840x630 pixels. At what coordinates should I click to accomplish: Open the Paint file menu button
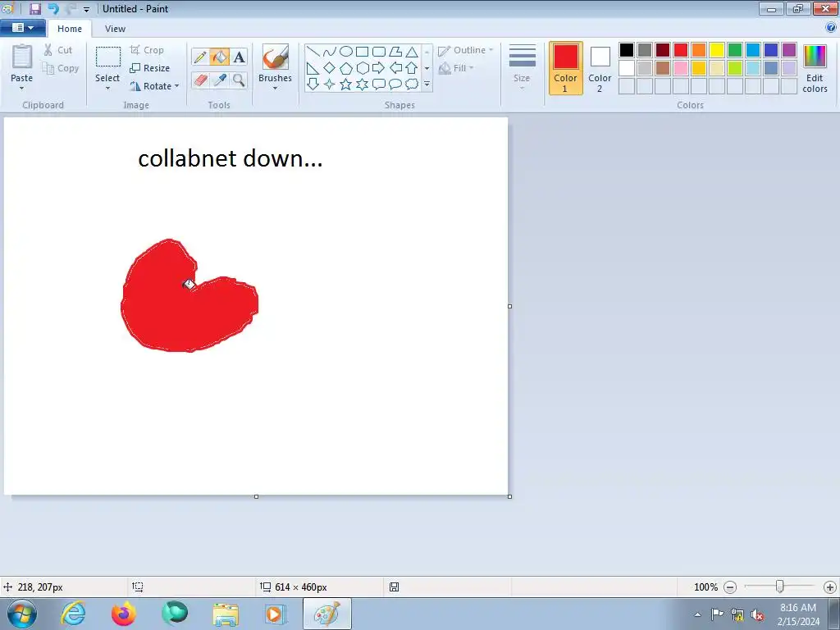click(22, 28)
